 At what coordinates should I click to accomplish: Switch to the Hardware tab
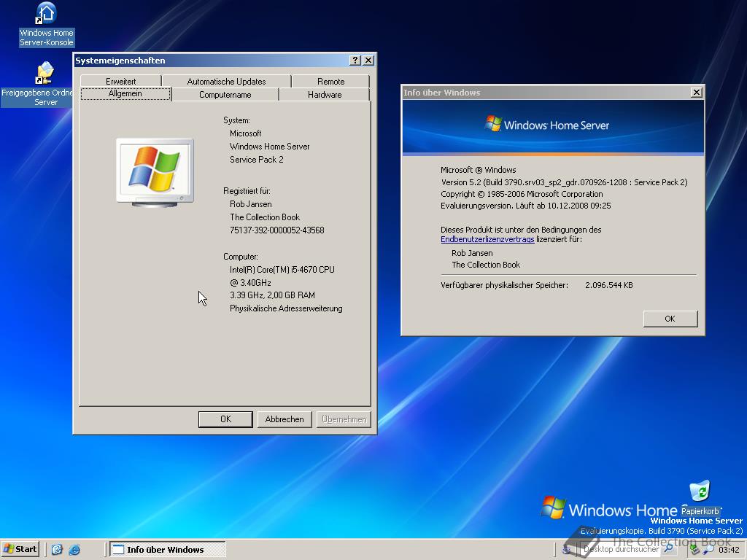325,95
